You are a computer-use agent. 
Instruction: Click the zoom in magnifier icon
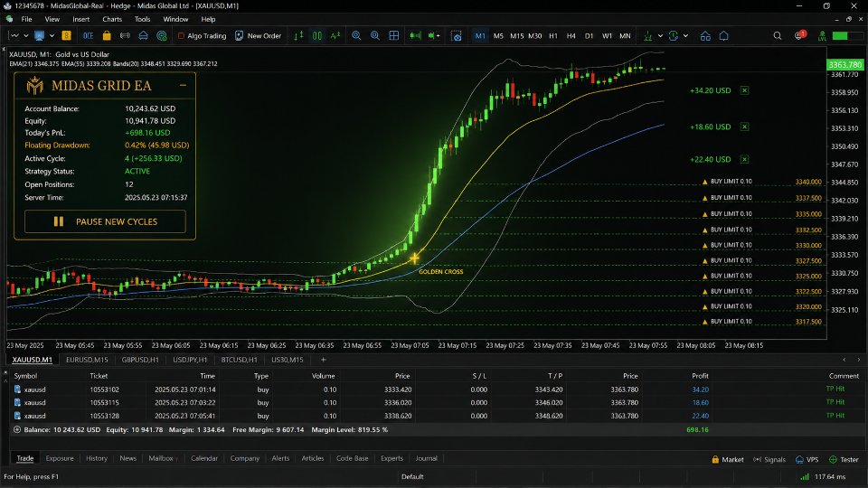tap(356, 35)
